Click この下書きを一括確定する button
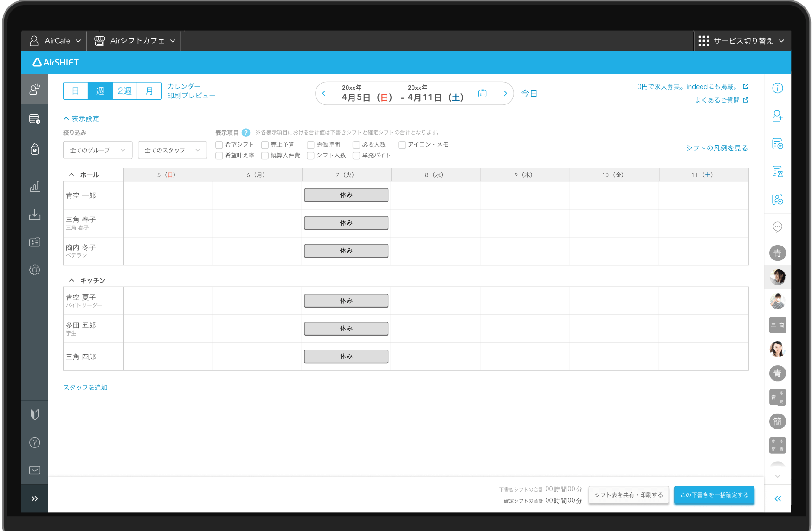The height and width of the screenshot is (531, 812). click(714, 495)
